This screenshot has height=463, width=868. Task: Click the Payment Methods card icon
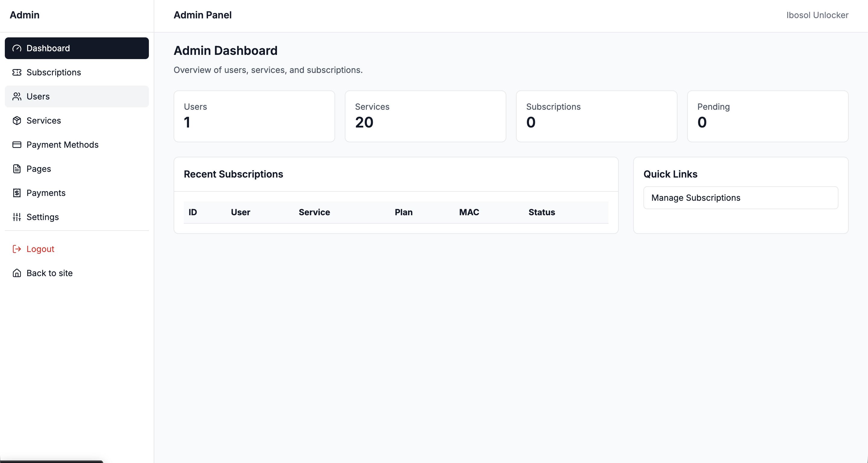pos(17,145)
